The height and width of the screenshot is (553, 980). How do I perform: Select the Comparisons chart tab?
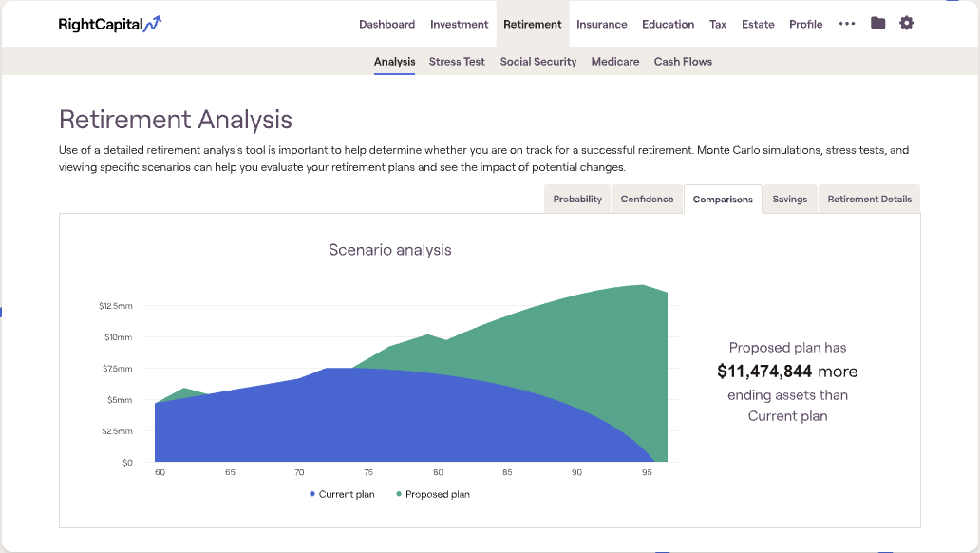click(x=723, y=199)
